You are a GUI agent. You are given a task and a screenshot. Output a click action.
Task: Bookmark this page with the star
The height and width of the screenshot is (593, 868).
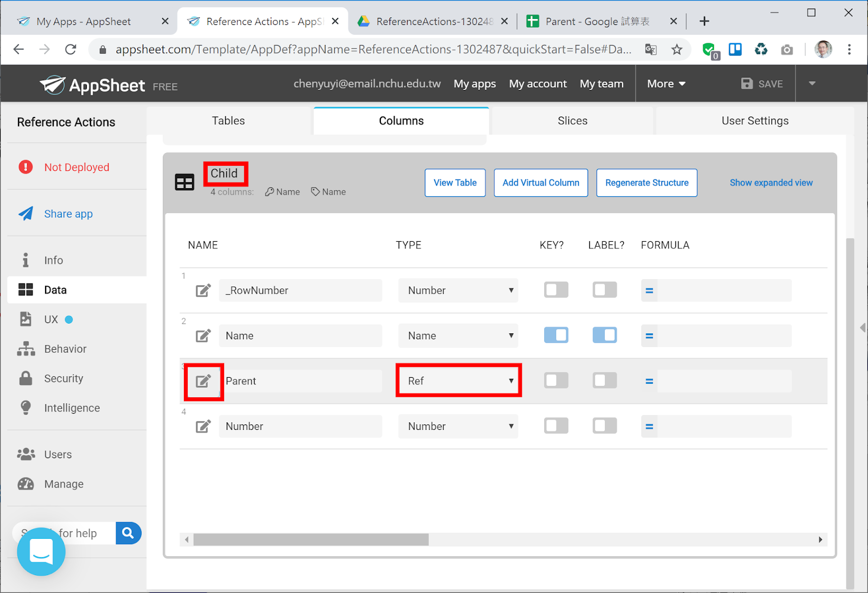(677, 50)
